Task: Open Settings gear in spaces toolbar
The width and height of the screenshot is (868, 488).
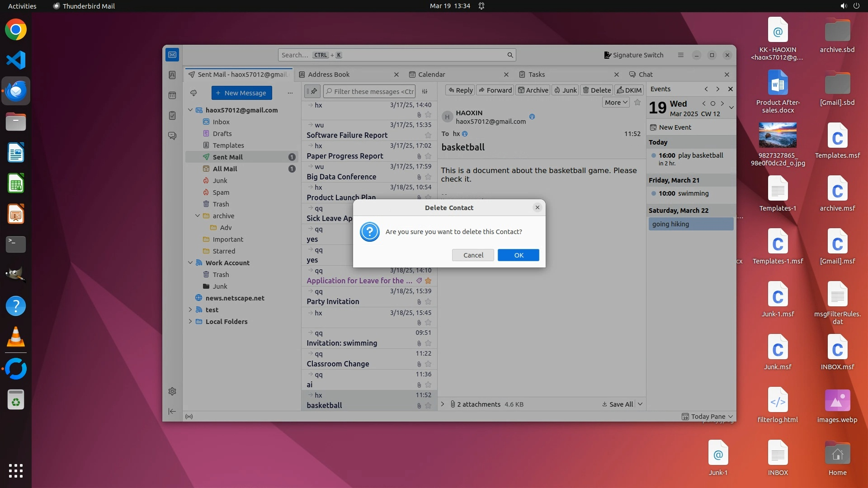Action: [172, 391]
